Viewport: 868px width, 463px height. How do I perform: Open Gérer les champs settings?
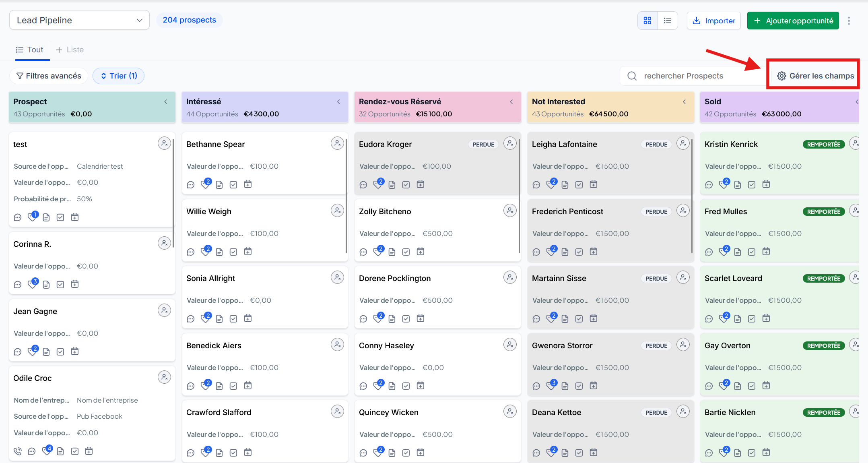(x=815, y=76)
